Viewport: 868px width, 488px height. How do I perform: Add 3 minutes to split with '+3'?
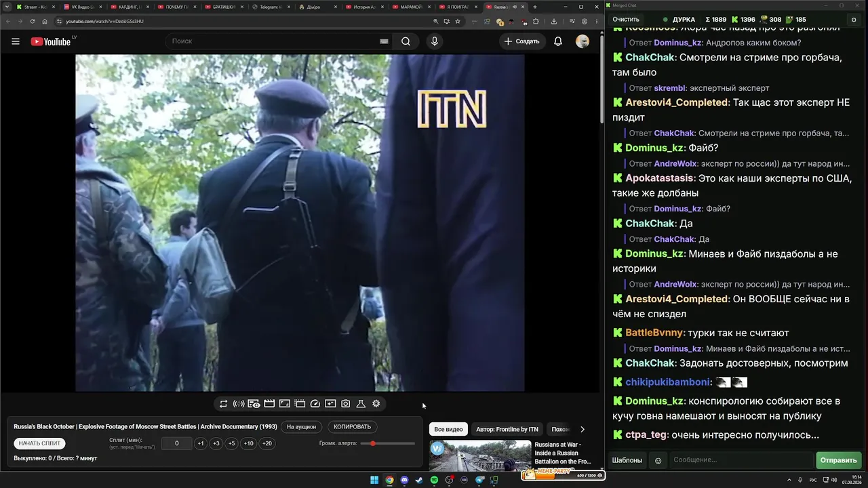coord(216,443)
